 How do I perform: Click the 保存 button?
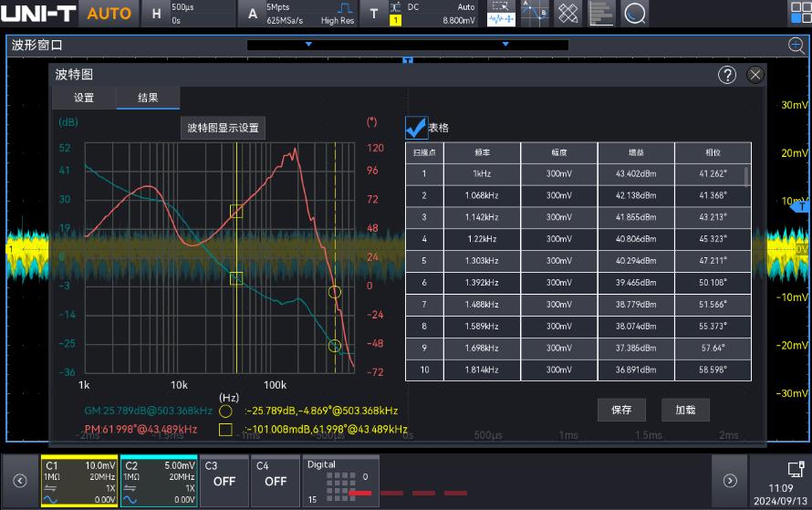[x=621, y=410]
